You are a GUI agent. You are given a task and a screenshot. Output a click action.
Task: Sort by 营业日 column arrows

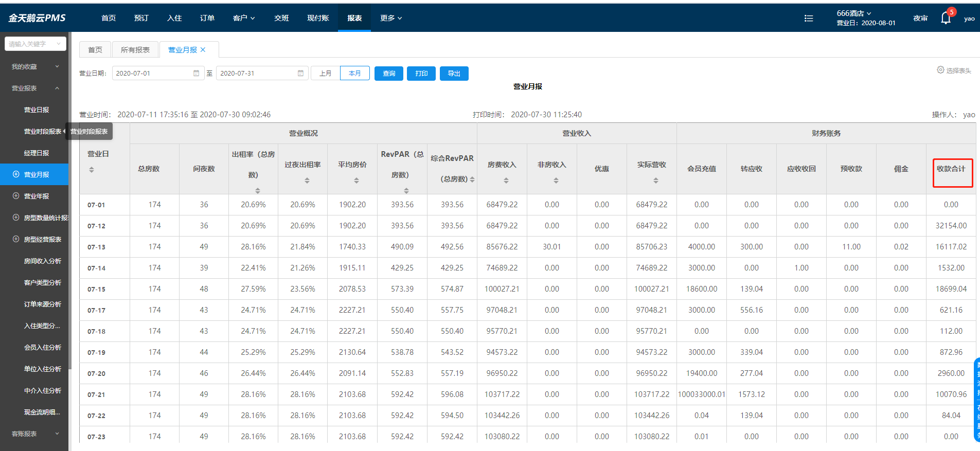tap(92, 170)
